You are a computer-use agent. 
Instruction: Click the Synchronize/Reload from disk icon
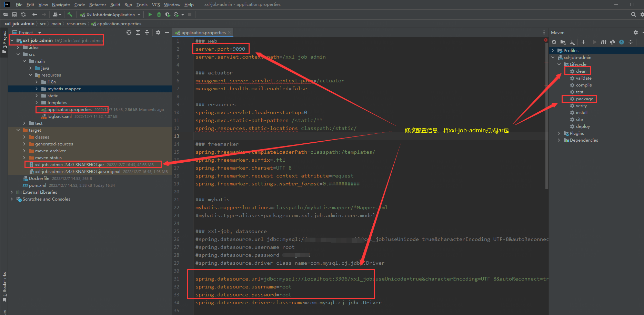coord(23,14)
